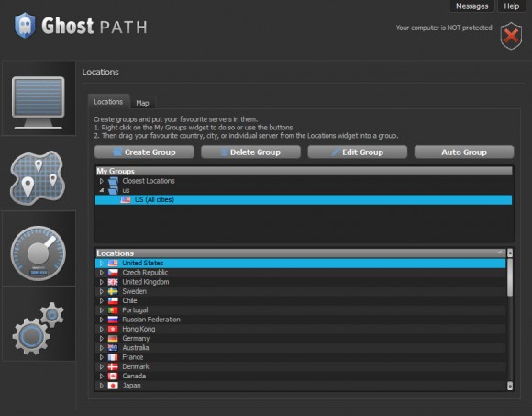Viewport: 532px width, 416px height.
Task: Click the Create Group button
Action: (x=144, y=152)
